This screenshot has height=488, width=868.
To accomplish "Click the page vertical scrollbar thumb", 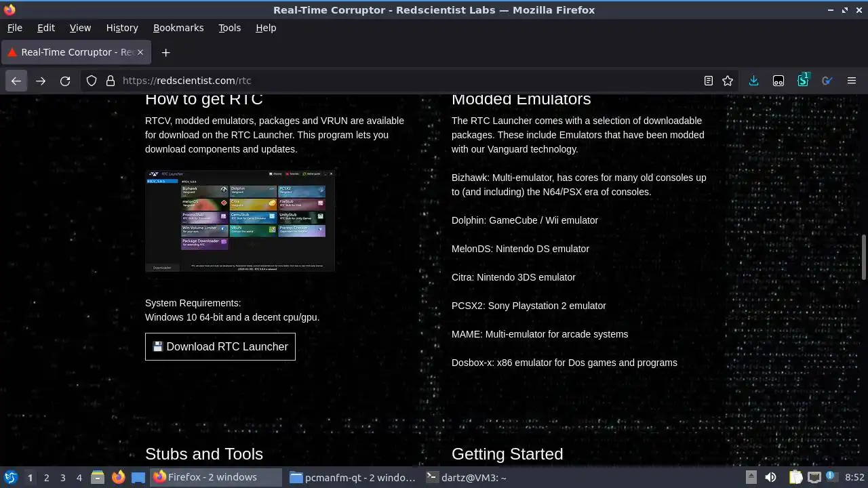I will pos(863,257).
